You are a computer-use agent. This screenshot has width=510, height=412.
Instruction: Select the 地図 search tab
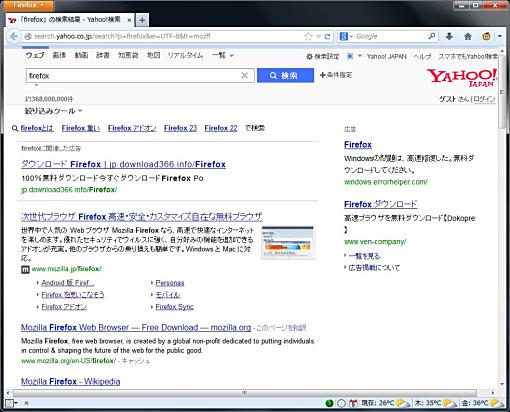pos(153,55)
